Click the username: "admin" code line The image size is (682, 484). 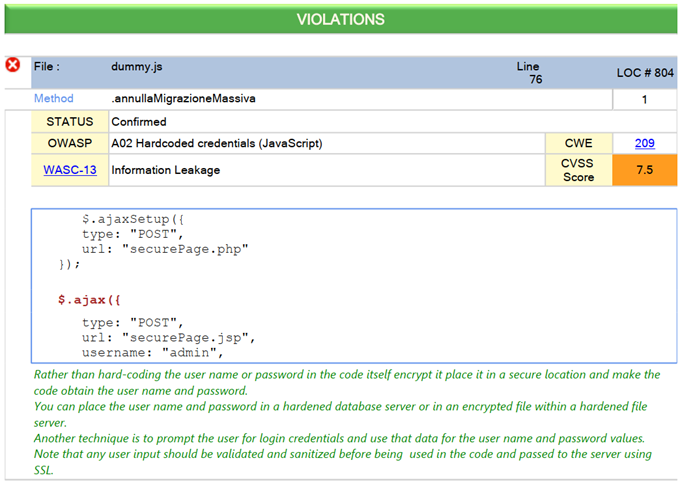[x=153, y=352]
